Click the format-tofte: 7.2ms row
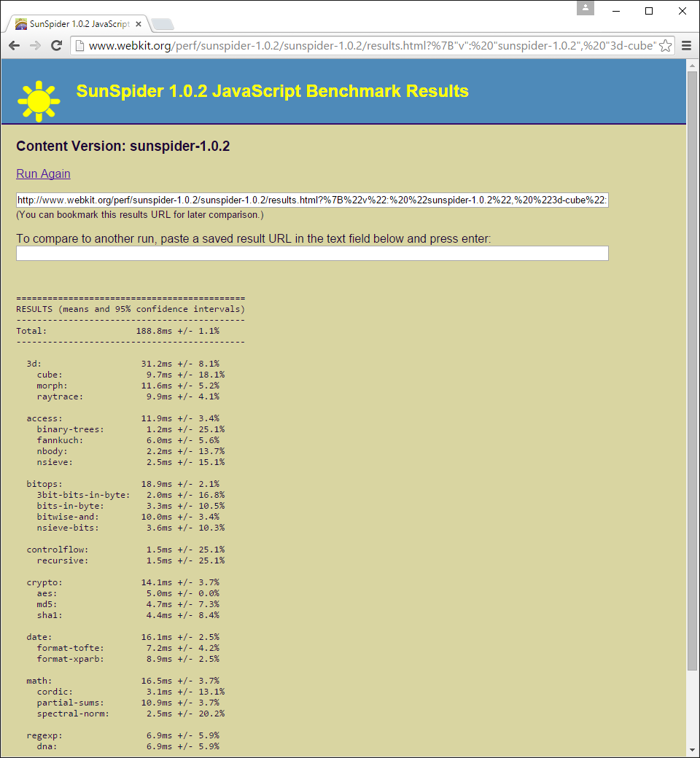Viewport: 700px width, 758px height. pos(128,648)
